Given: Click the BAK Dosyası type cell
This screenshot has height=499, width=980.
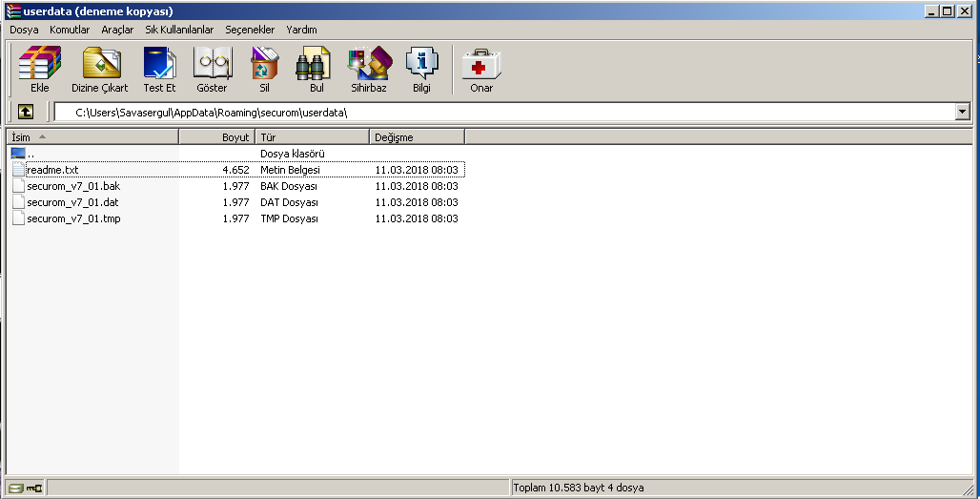Looking at the screenshot, I should [289, 186].
